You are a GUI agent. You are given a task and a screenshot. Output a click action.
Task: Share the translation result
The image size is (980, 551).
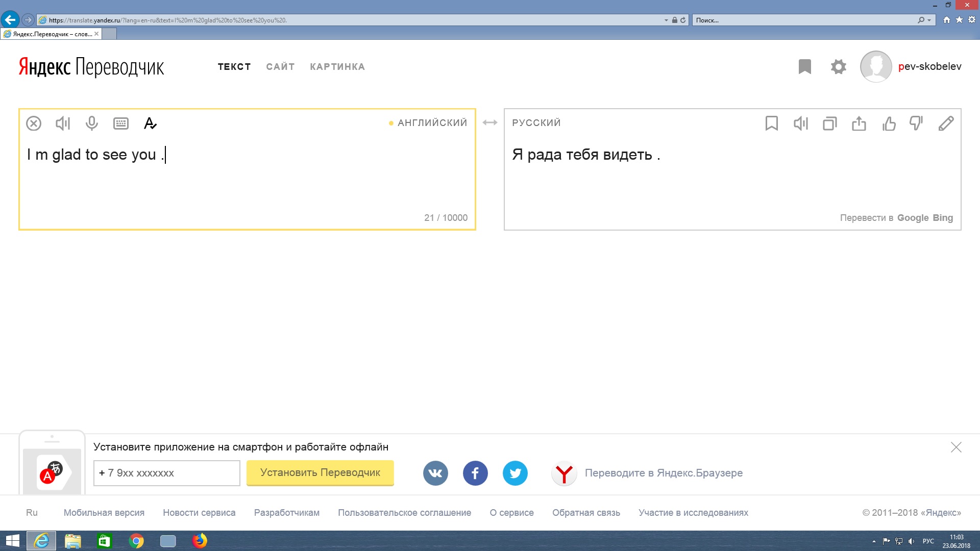(859, 123)
